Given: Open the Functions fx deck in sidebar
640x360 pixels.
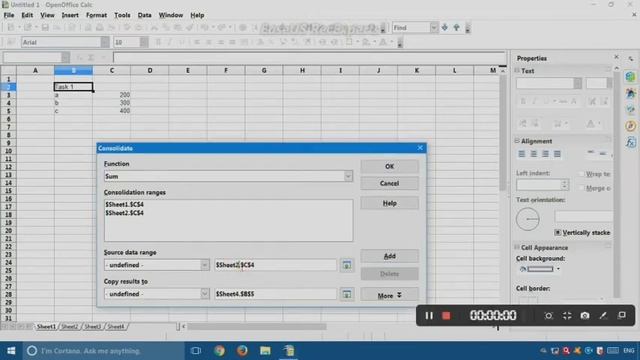Looking at the screenshot, I should [x=631, y=142].
